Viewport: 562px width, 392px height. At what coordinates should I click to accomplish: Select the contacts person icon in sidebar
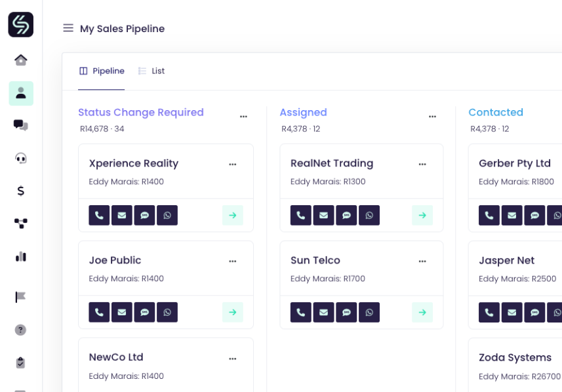coord(21,93)
